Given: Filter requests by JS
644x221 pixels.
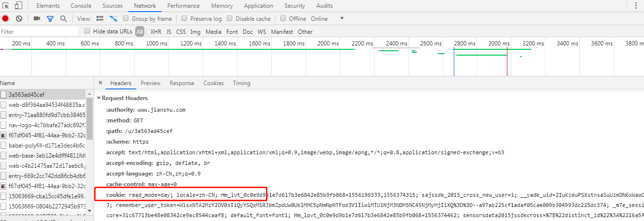Looking at the screenshot, I should (x=168, y=31).
